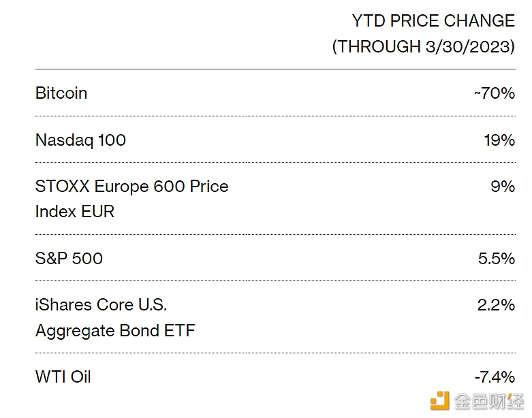
Task: Click the 19% value for Nasdaq 100
Action: pyautogui.click(x=499, y=140)
